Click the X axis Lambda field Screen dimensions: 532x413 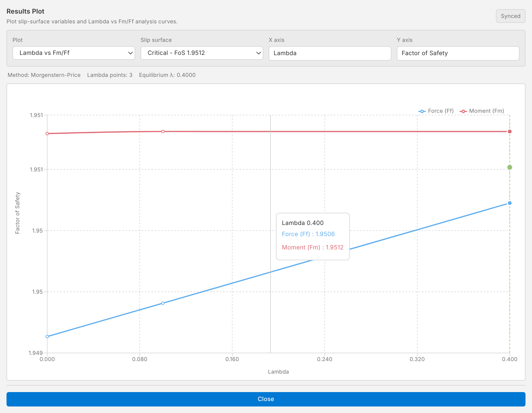pyautogui.click(x=330, y=53)
